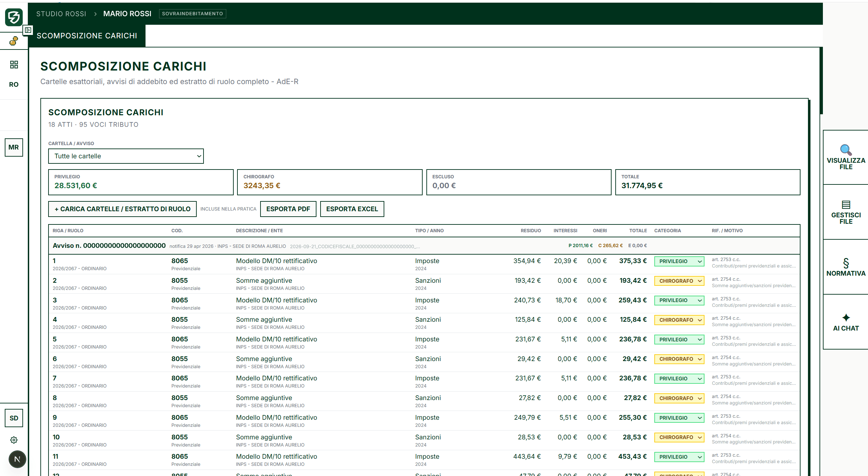868x476 pixels.
Task: Click the Sovraindebitamento tag
Action: click(x=192, y=14)
